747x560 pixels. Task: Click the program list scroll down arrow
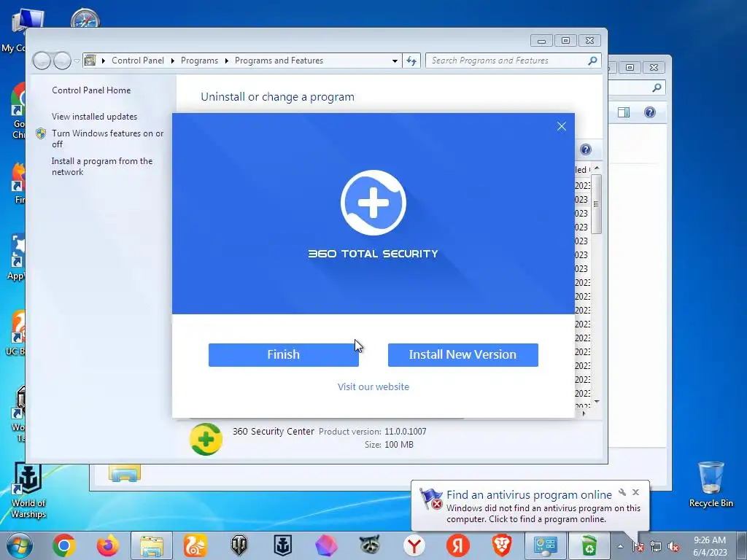click(x=597, y=402)
